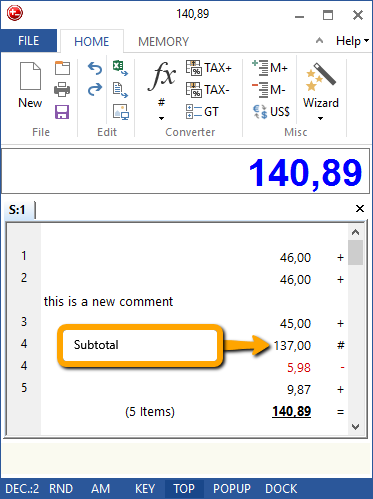Export tape to Excel icon
This screenshot has width=373, height=499.
click(120, 68)
